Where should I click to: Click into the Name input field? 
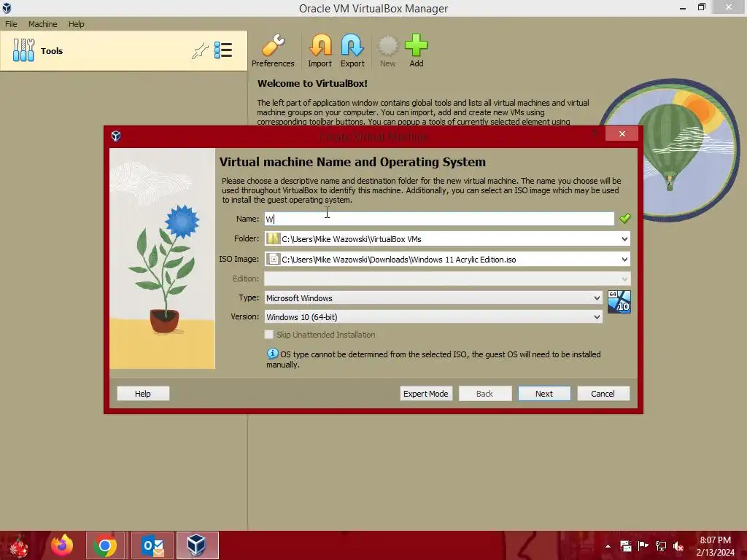click(439, 219)
